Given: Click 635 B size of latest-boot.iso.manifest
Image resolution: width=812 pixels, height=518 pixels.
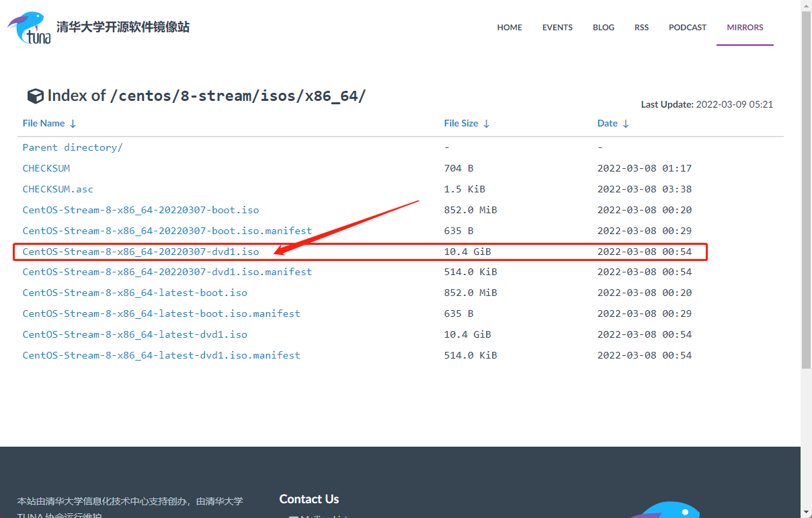Looking at the screenshot, I should [458, 313].
